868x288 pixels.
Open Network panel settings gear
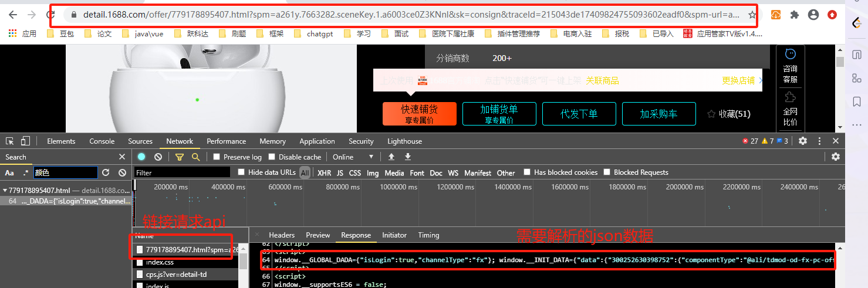coord(836,157)
